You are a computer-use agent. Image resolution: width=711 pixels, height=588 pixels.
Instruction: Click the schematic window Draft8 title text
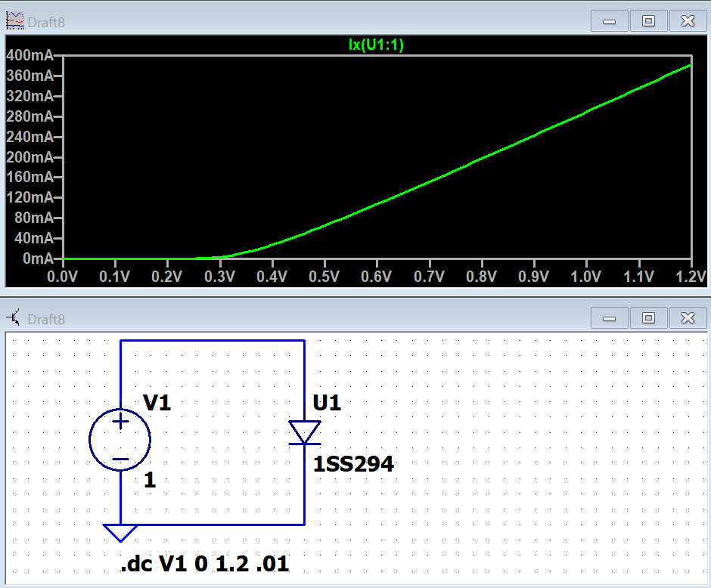[46, 320]
